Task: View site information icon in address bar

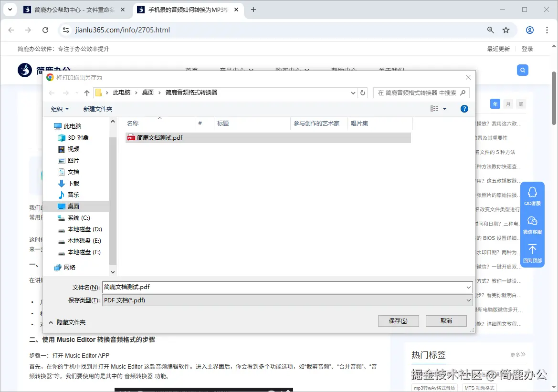Action: tap(66, 30)
